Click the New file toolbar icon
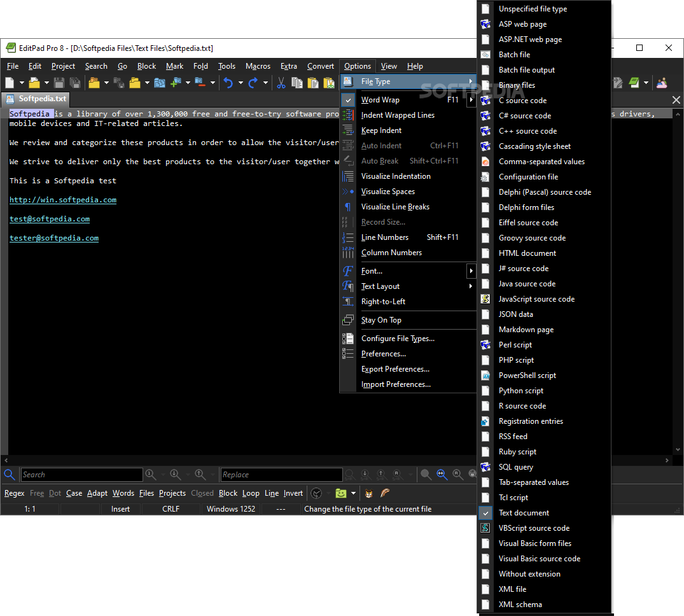Image resolution: width=684 pixels, height=616 pixels. tap(10, 83)
